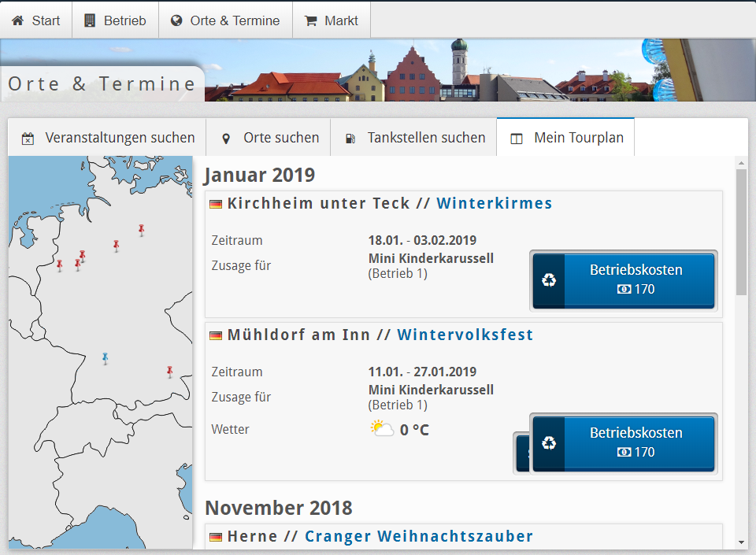Click the fuel pump icon on Tankstellen suchen
The image size is (756, 555).
tap(350, 139)
